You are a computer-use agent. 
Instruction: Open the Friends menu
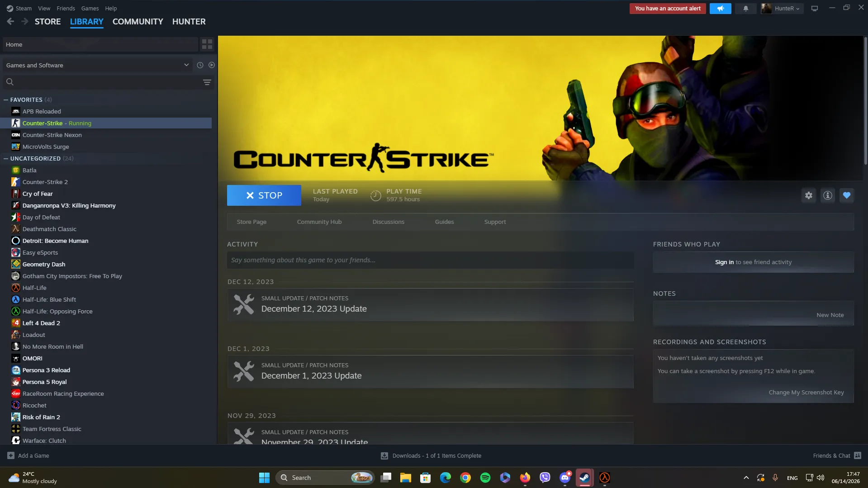(x=66, y=8)
